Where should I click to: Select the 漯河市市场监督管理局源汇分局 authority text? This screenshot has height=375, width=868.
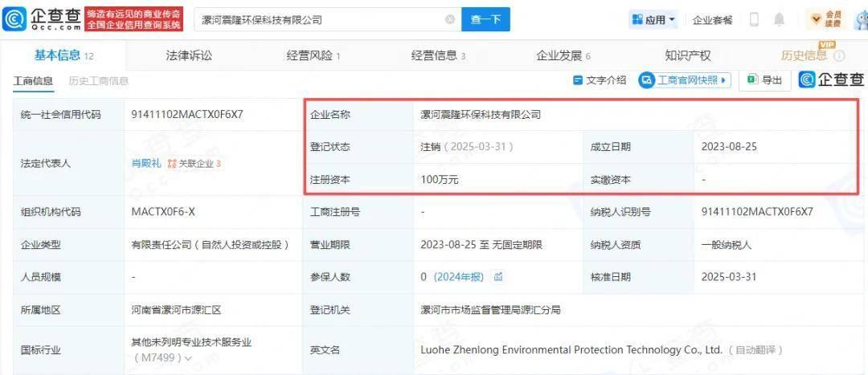pos(490,310)
